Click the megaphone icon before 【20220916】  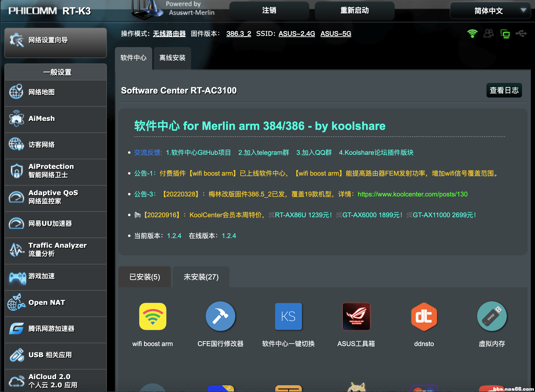[x=137, y=215]
